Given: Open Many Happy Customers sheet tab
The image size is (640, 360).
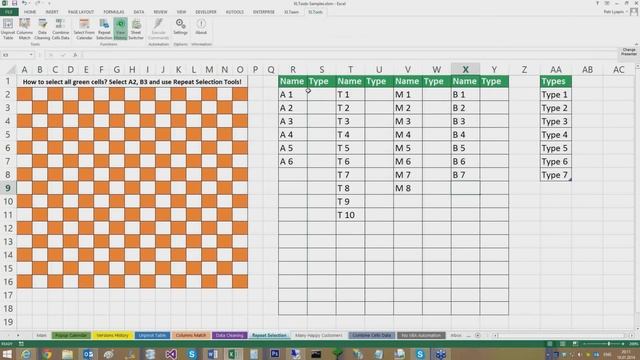Looking at the screenshot, I should pyautogui.click(x=319, y=336).
